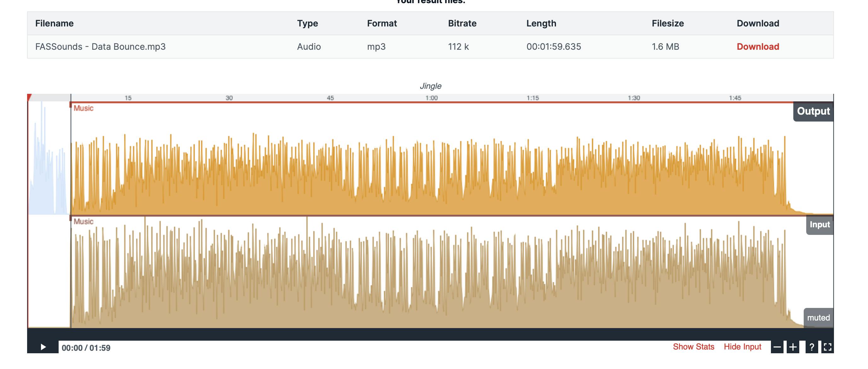Toggle the muted label on input track
This screenshot has width=868, height=369.
(x=818, y=317)
